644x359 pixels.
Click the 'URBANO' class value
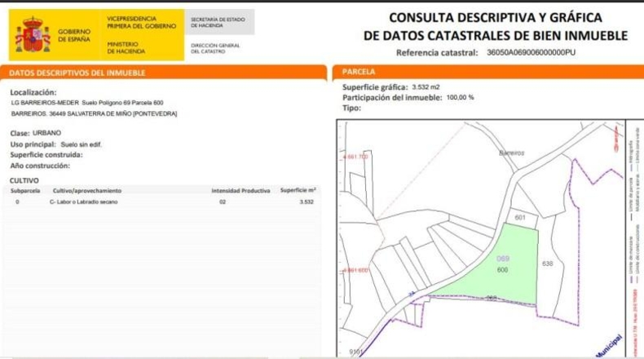tap(46, 133)
